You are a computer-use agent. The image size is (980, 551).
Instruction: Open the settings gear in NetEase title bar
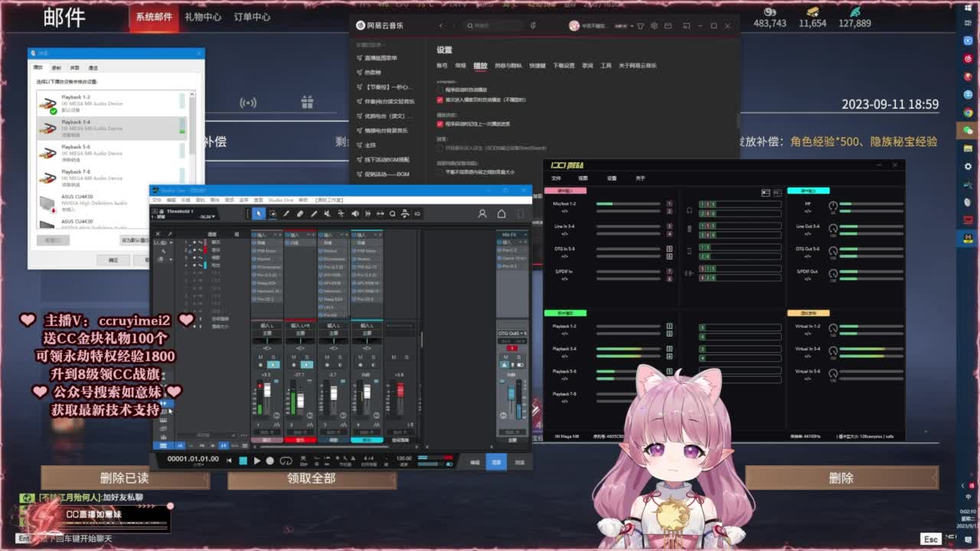652,26
